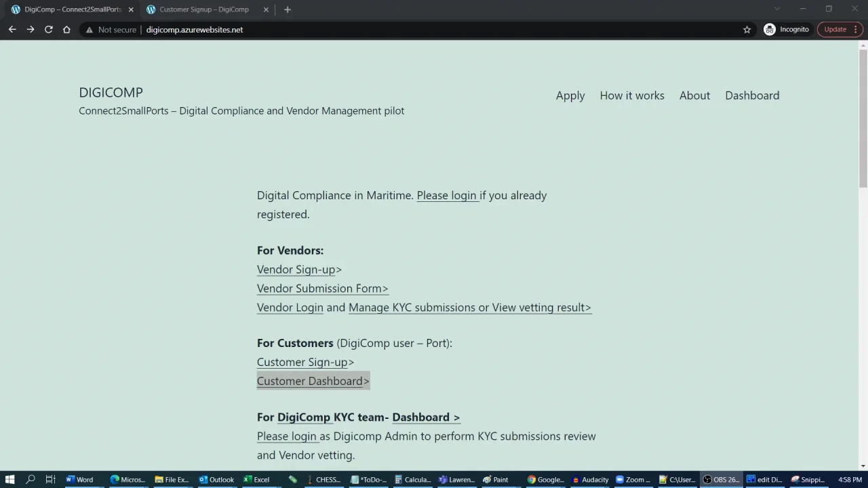The image size is (868, 488).
Task: Switch to Outlook in taskbar
Action: click(x=216, y=479)
